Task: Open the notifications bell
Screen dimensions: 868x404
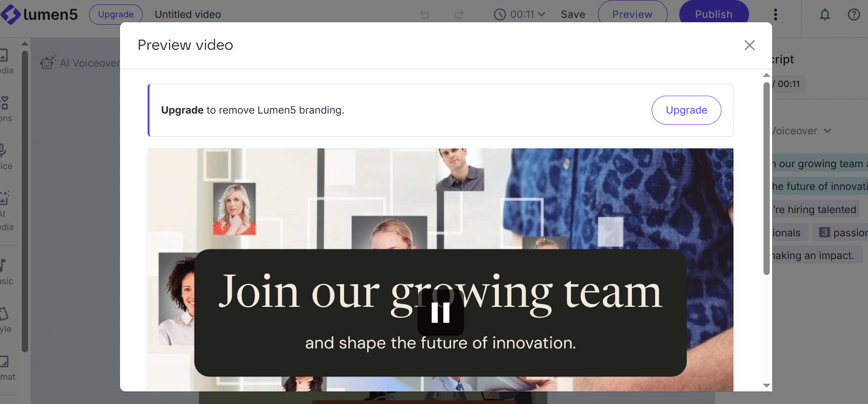Action: pyautogui.click(x=825, y=14)
